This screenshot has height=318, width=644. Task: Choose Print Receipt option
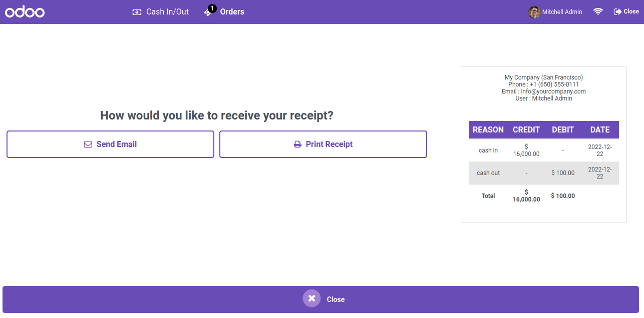tap(323, 144)
